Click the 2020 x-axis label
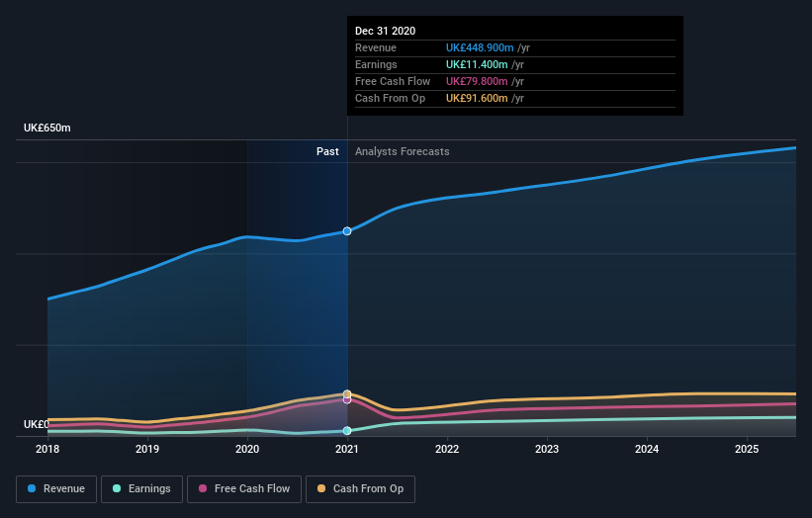 (247, 449)
